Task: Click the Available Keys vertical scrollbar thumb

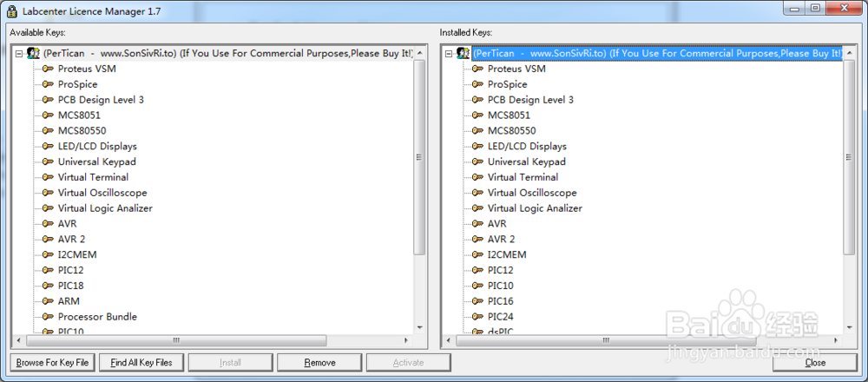Action: click(419, 157)
